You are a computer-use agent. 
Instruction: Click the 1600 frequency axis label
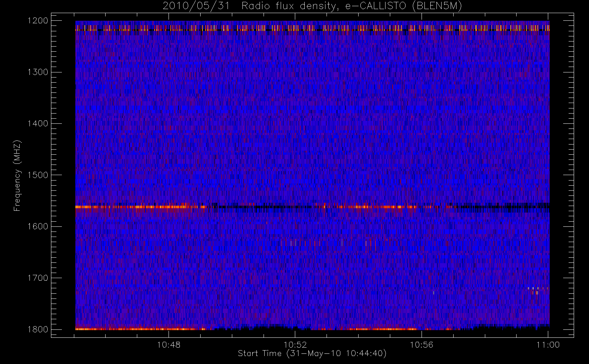click(x=38, y=226)
